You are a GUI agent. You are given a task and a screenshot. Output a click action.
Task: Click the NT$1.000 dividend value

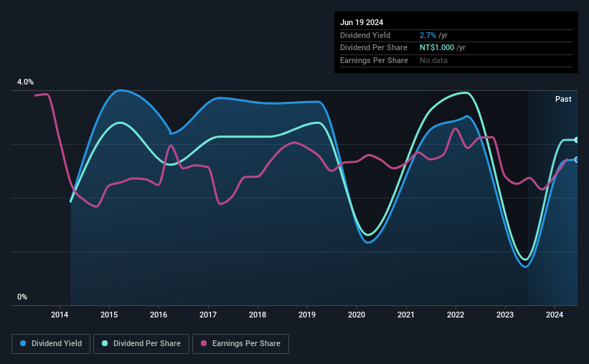click(x=437, y=48)
